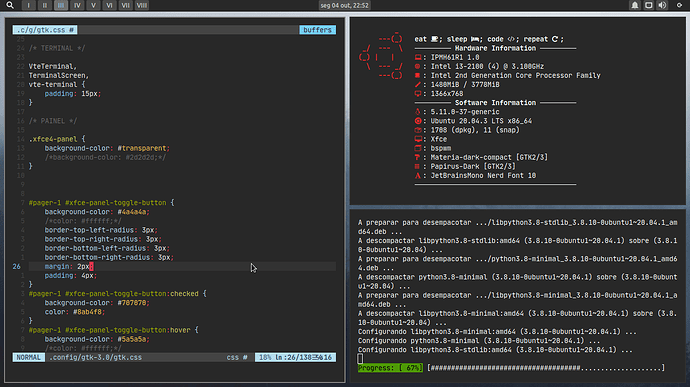Click the buffers label in Vim tabline

(x=317, y=30)
